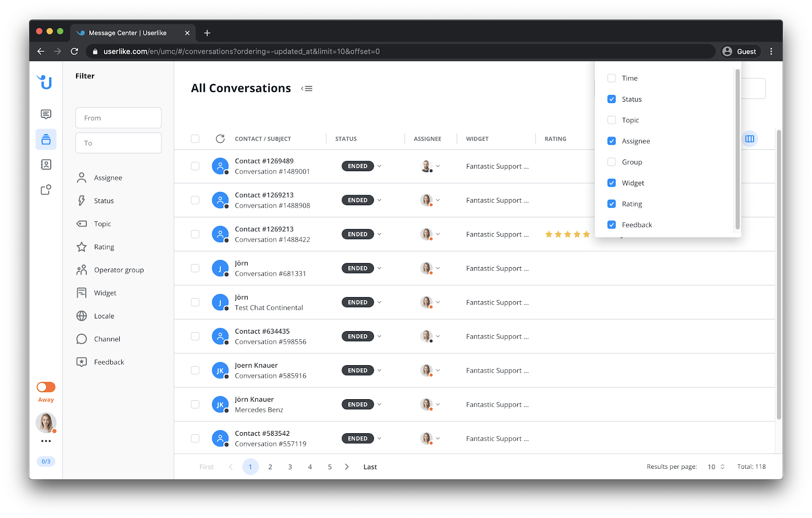Toggle the Away status switch
Screen dimensions: 812x518
click(46, 387)
